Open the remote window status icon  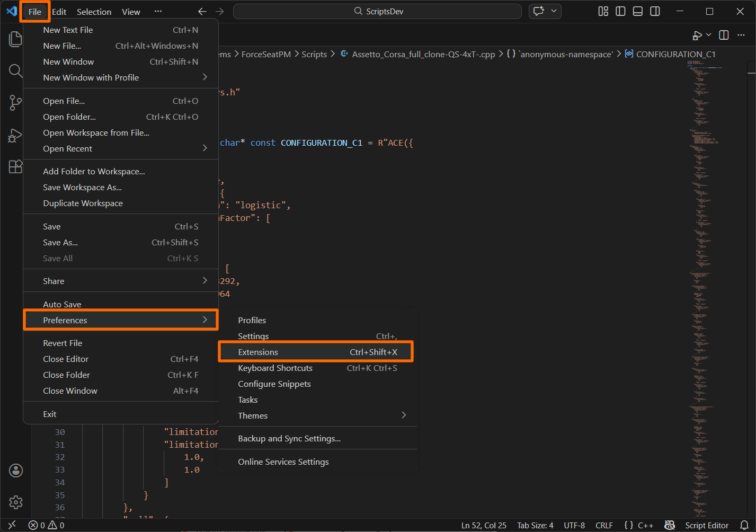coord(12,525)
